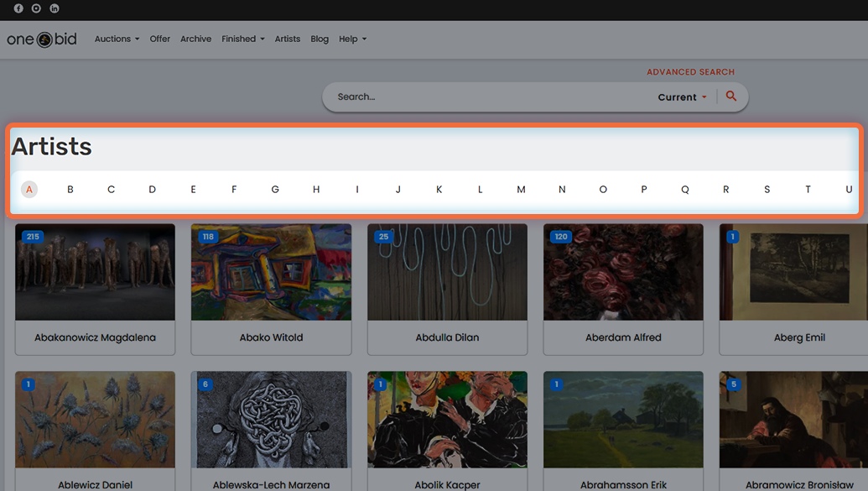
Task: Expand the Finished menu
Action: point(243,39)
